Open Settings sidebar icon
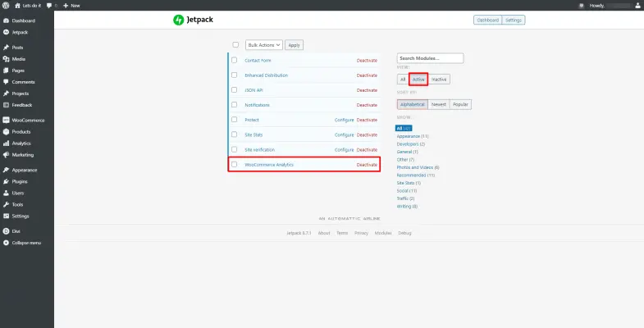644x328 pixels. click(x=6, y=216)
